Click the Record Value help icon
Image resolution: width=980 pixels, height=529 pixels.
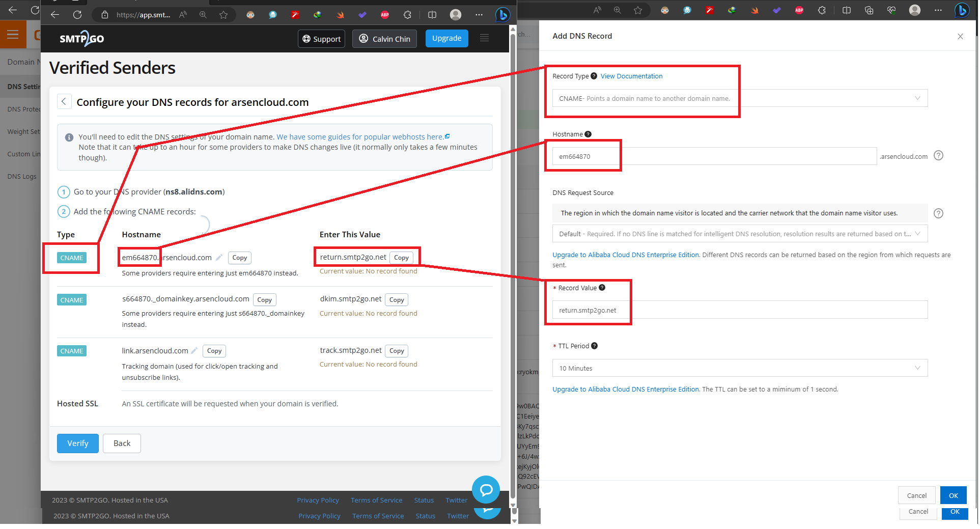pos(602,288)
